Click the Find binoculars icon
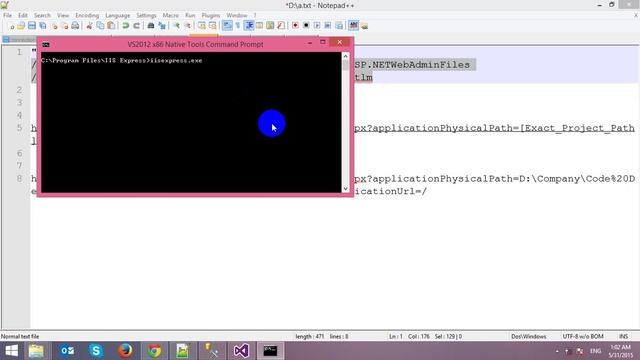This screenshot has width=640, height=360. (x=151, y=26)
